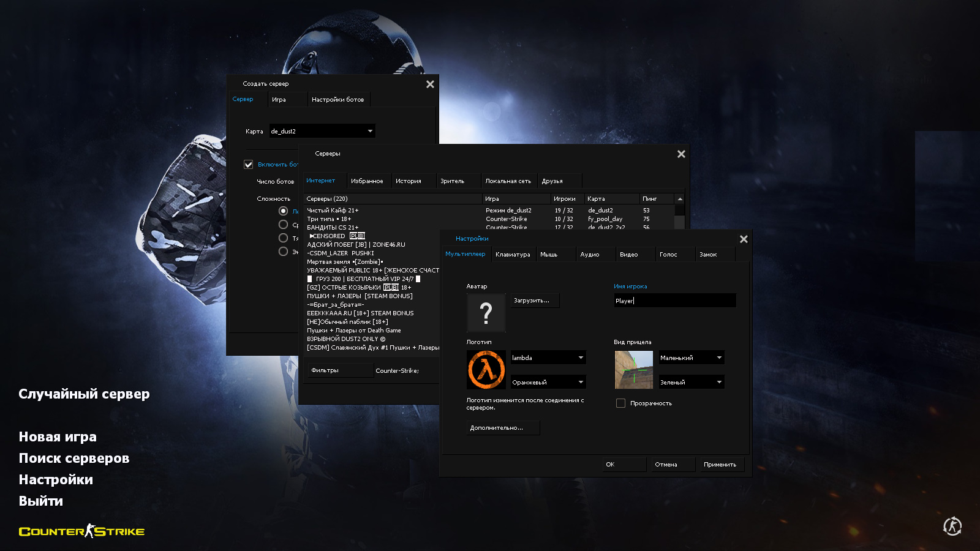Open the lambda logo type dropdown
Viewport: 980px width, 551px height.
click(x=548, y=358)
